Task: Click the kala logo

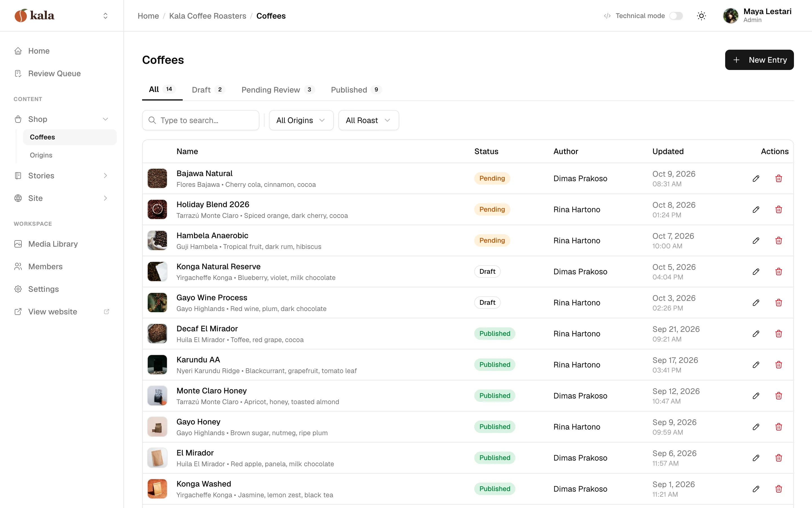Action: pyautogui.click(x=34, y=16)
